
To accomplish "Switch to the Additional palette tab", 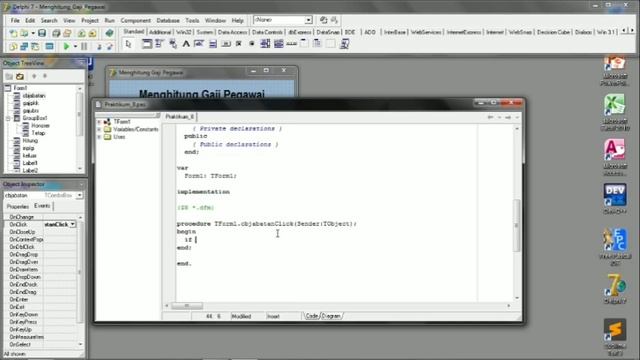I will 160,32.
